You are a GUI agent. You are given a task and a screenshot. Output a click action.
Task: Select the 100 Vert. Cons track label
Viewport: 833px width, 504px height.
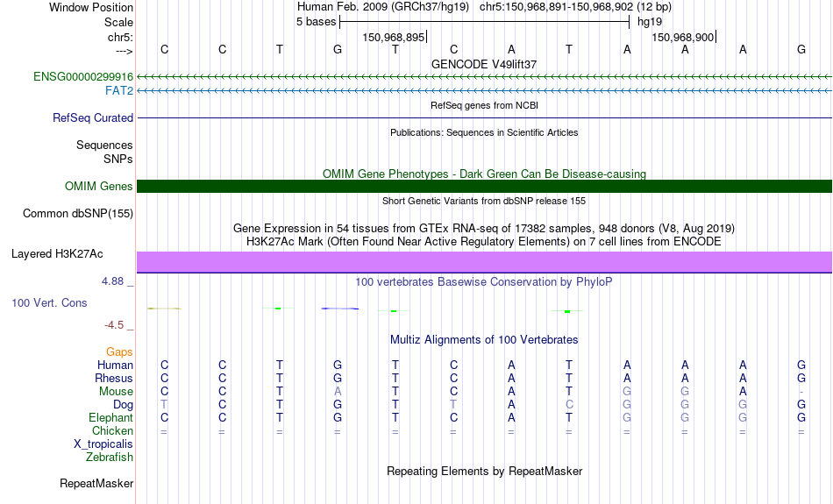(49, 302)
